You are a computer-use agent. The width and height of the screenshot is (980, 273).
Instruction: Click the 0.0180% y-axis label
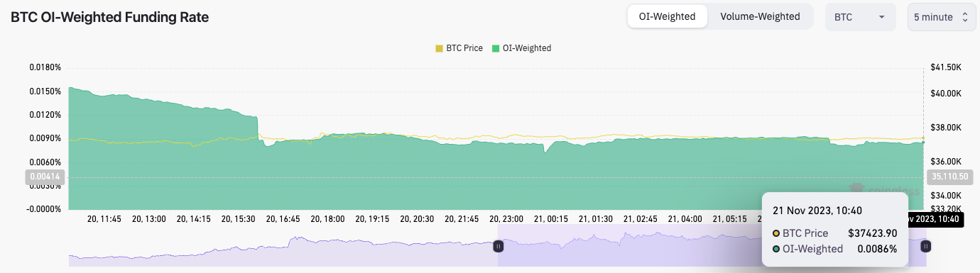coord(45,67)
